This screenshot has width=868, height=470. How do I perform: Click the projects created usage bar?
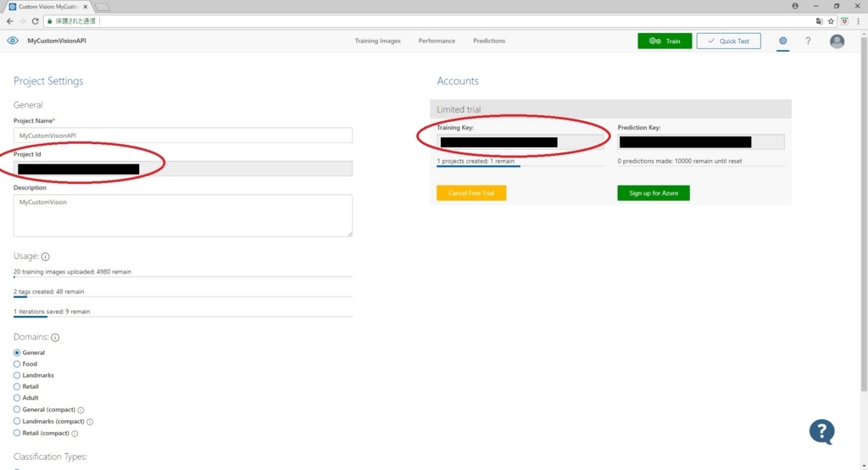point(520,166)
